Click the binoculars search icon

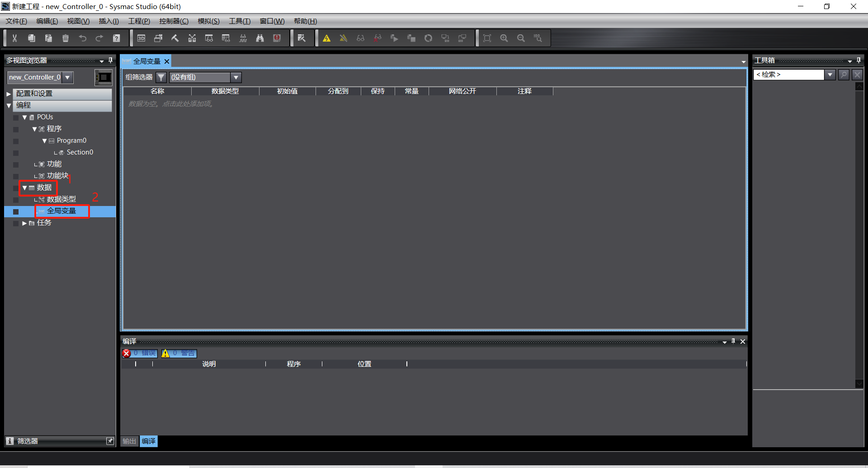[x=260, y=38]
